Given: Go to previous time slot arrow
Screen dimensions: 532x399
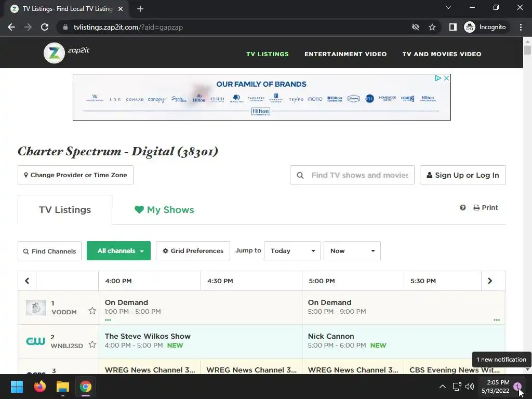Looking at the screenshot, I should [x=27, y=281].
